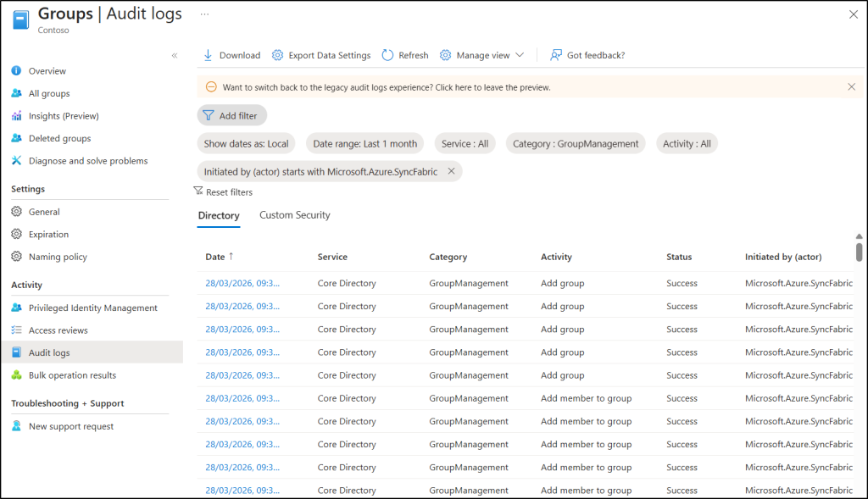868x499 pixels.
Task: Select Access reviews in sidebar
Action: pos(58,330)
